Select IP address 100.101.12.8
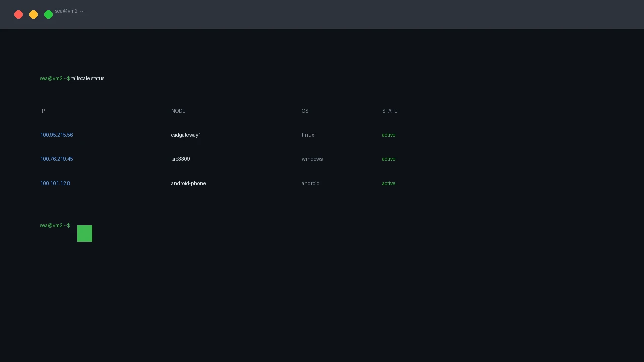644x362 pixels. click(x=55, y=184)
